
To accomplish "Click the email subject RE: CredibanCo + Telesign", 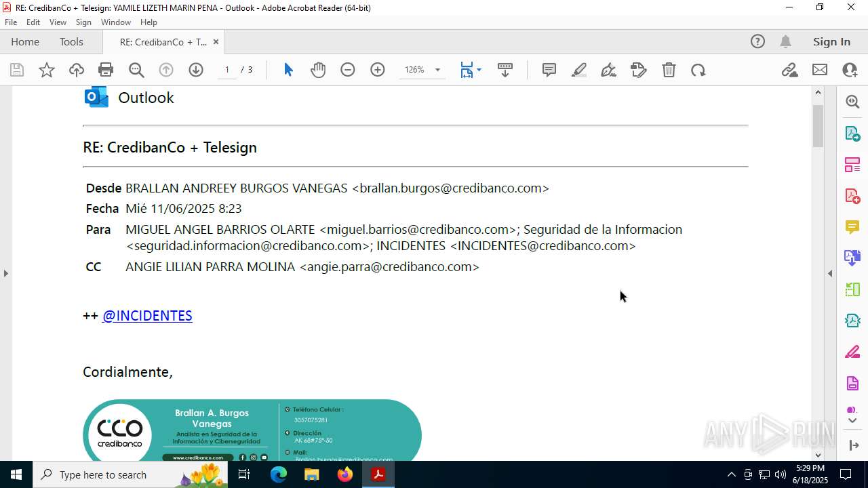I will pyautogui.click(x=170, y=147).
